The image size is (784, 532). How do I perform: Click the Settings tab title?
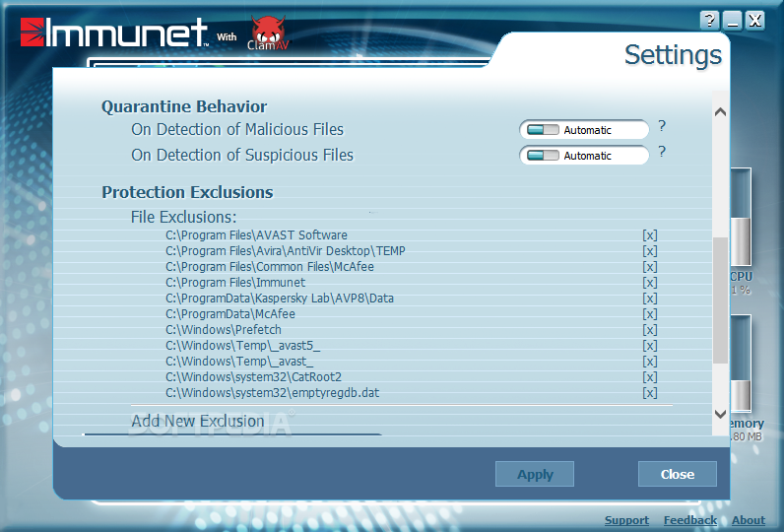click(673, 54)
